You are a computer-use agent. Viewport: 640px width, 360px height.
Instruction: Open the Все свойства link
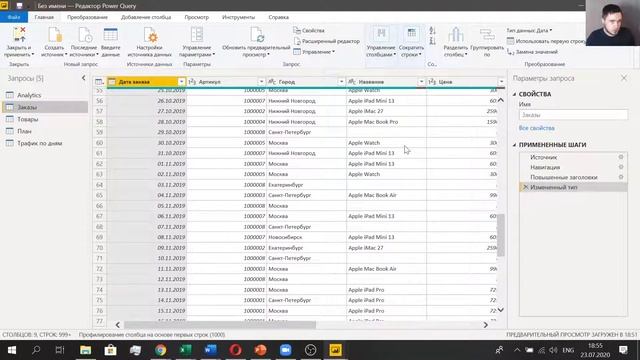tap(536, 128)
